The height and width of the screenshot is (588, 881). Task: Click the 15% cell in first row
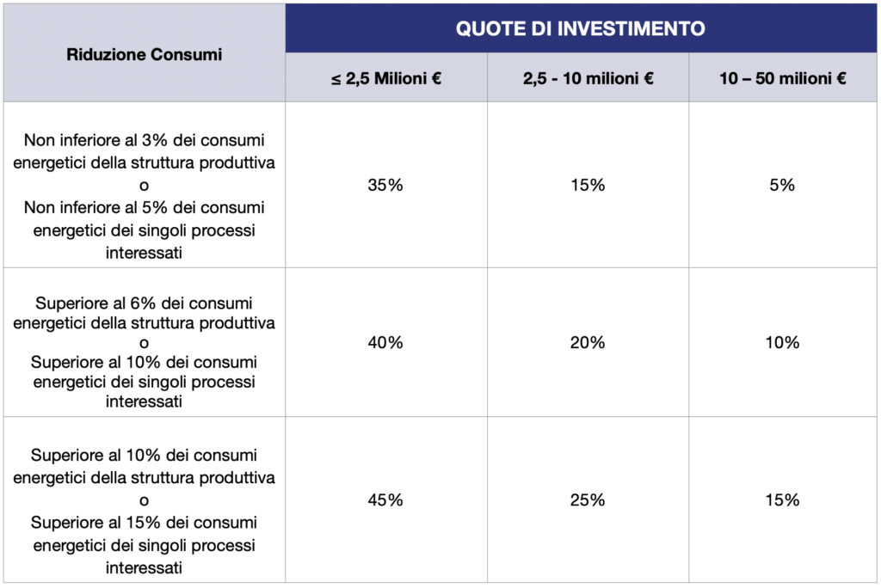pos(588,185)
